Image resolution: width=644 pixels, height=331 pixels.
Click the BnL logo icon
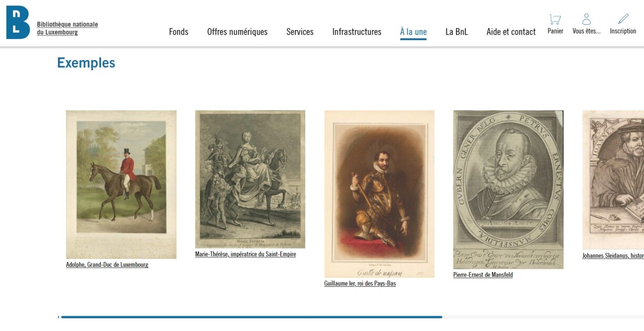[18, 22]
